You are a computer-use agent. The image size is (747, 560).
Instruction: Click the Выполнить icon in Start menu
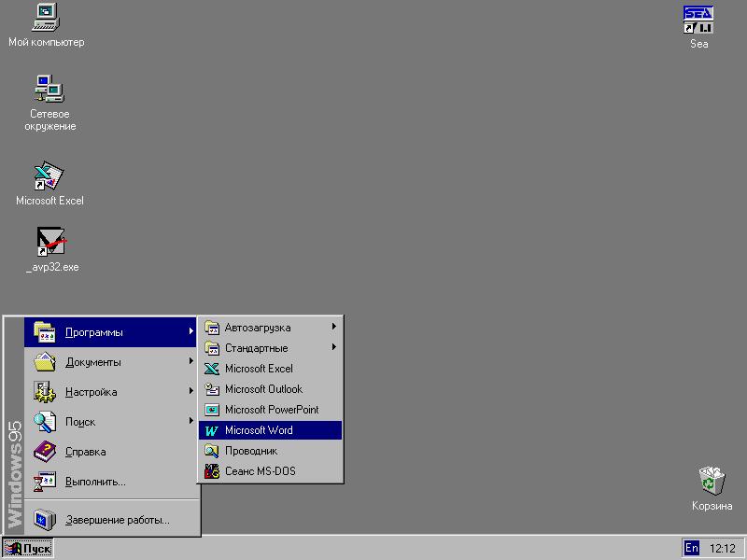click(45, 482)
